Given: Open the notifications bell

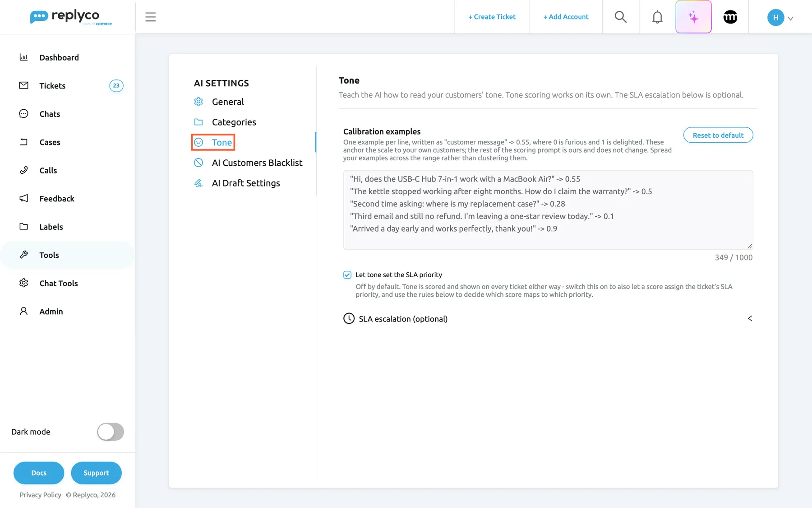Looking at the screenshot, I should [657, 17].
